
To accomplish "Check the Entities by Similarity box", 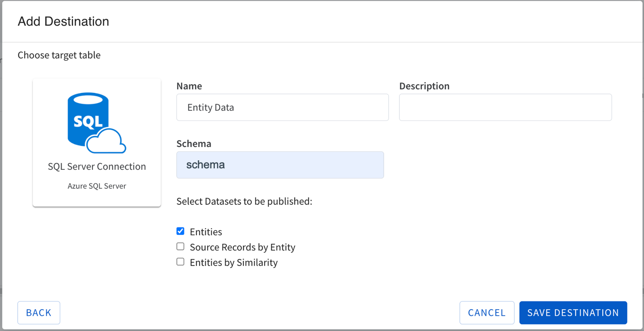I will coord(180,262).
